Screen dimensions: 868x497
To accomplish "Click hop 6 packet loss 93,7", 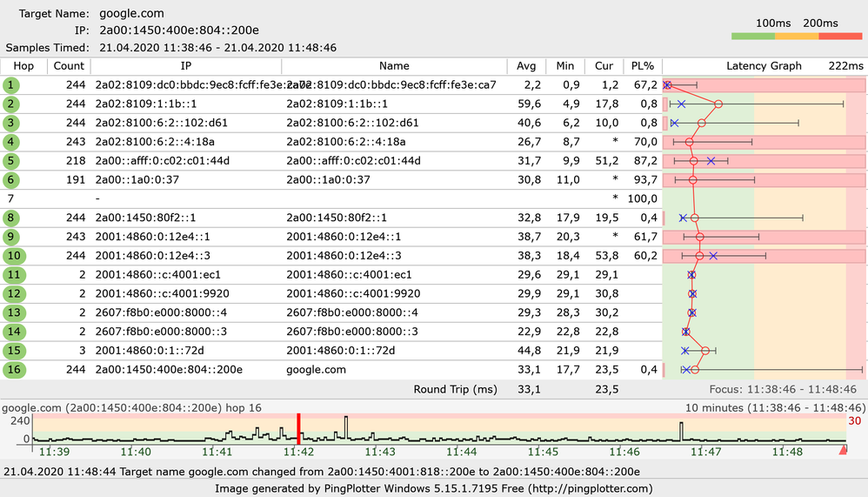I will [x=645, y=180].
